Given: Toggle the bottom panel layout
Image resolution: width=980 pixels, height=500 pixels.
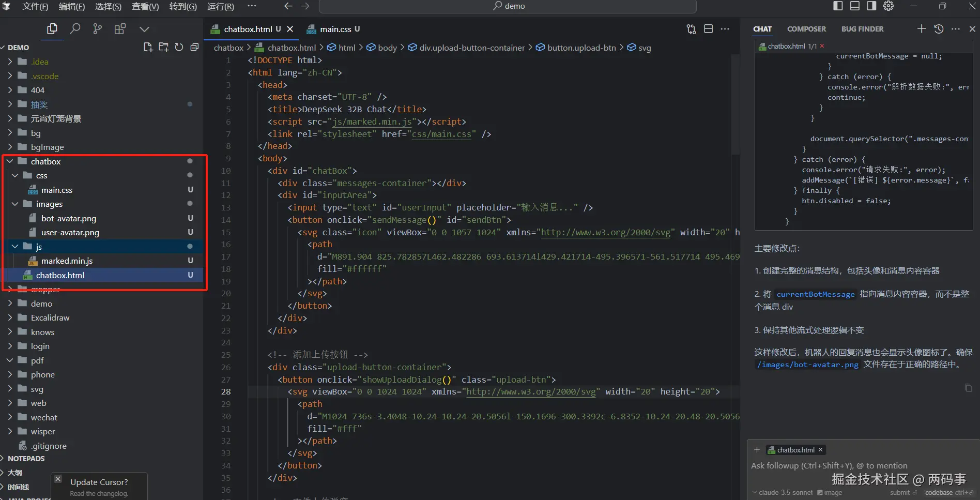Looking at the screenshot, I should pyautogui.click(x=855, y=6).
